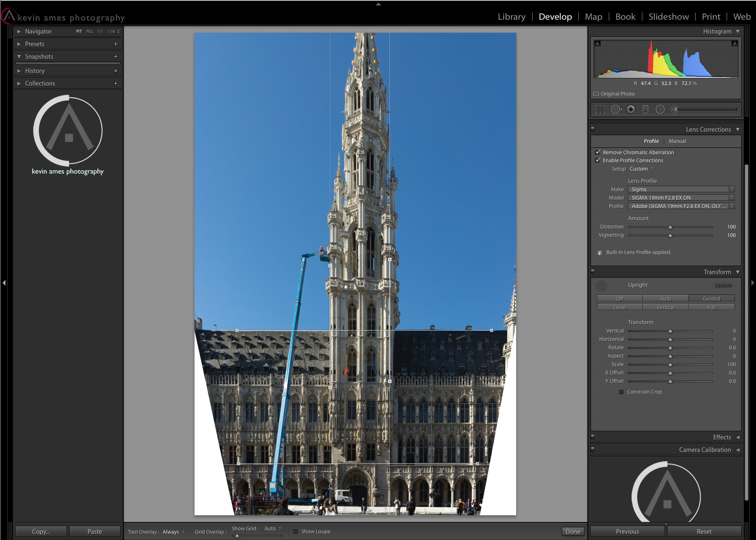Toggle the histogram shadow clipping indicator
Viewport: 756px width, 540px height.
pyautogui.click(x=598, y=43)
